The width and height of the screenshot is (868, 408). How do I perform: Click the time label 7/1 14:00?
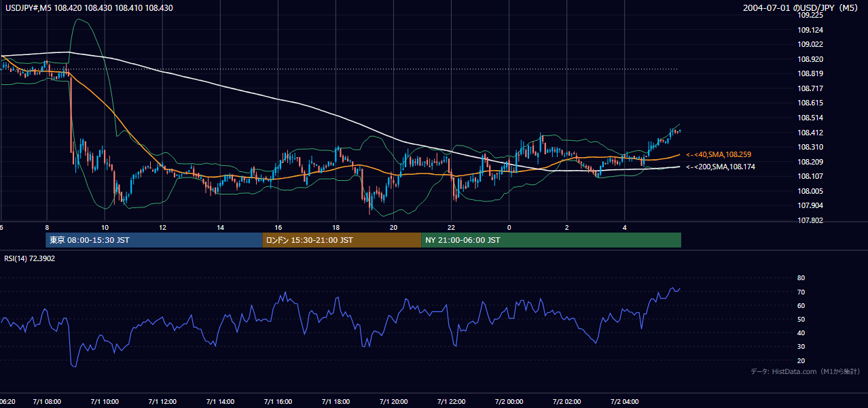tap(220, 402)
